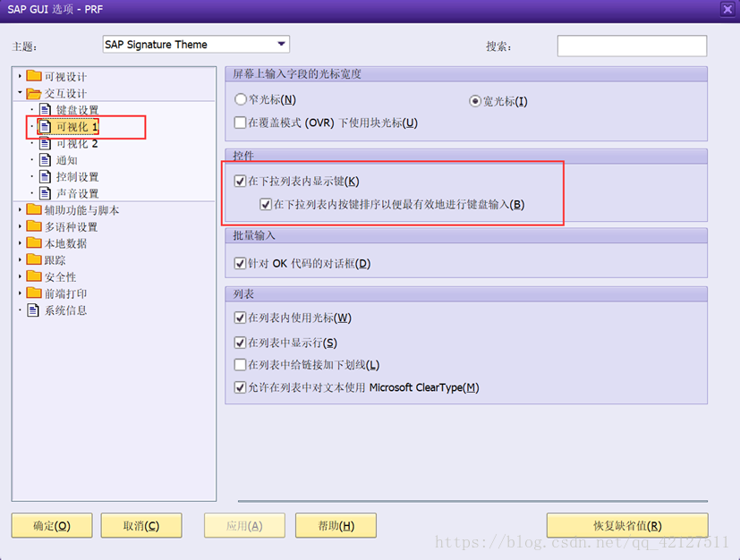The width and height of the screenshot is (740, 560).
Task: Click the 前端打印 folder icon
Action: pyautogui.click(x=34, y=293)
